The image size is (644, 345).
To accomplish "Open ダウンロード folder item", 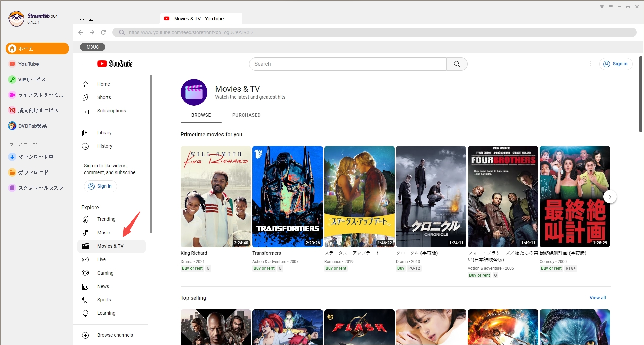I will tap(37, 172).
